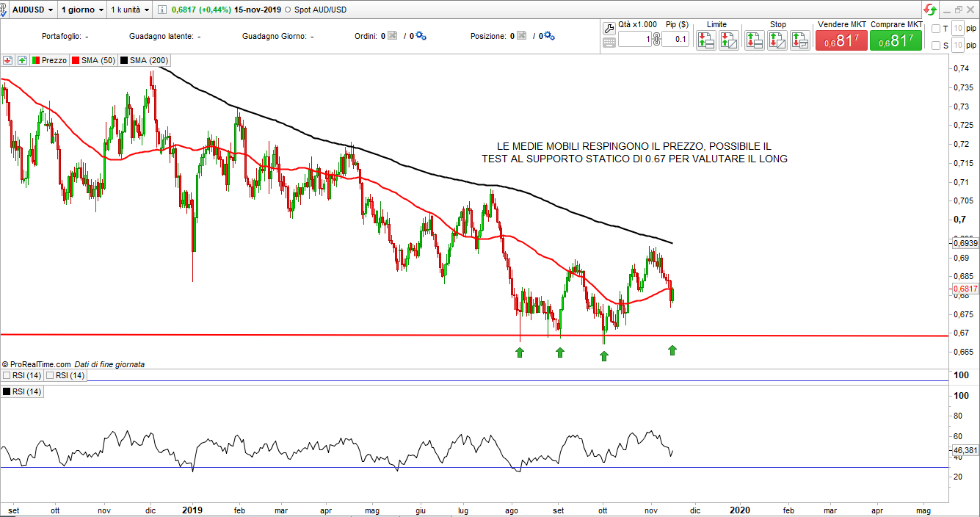The height and width of the screenshot is (517, 980).
Task: Click the chain link icon between quantity and pip
Action: 656,40
